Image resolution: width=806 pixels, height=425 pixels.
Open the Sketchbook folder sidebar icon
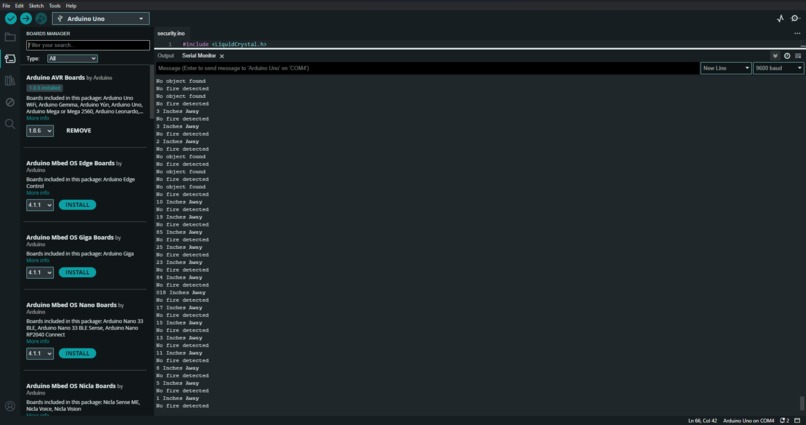[10, 37]
